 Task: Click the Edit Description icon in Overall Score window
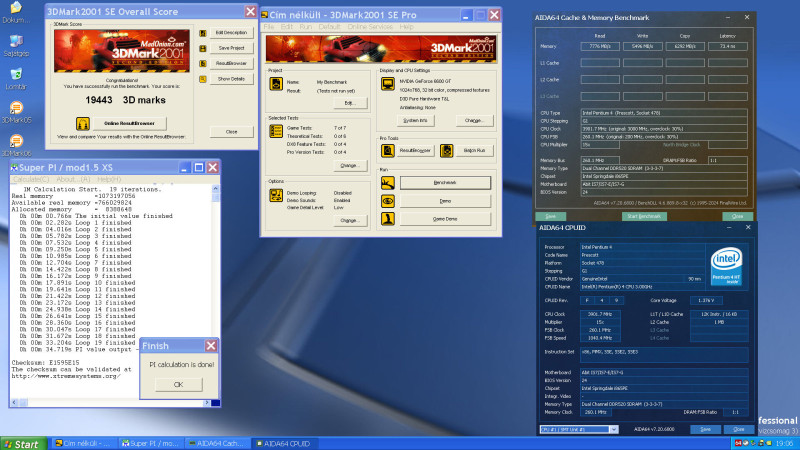pos(203,33)
